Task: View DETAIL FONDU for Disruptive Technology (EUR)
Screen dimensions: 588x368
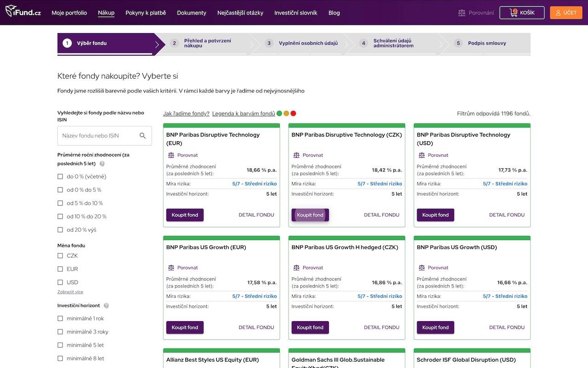Action: (x=256, y=215)
